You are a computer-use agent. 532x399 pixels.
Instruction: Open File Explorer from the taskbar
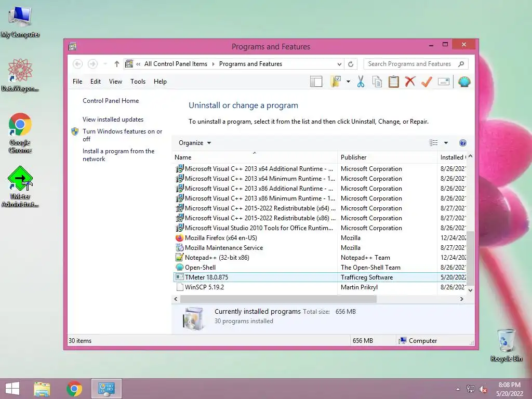pos(42,389)
